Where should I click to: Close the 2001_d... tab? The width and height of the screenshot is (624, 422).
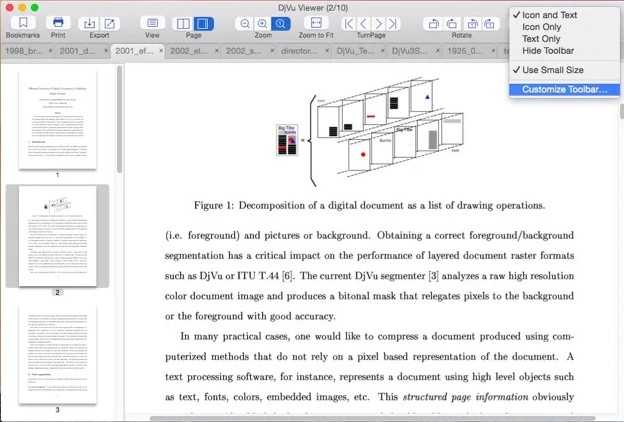[x=106, y=51]
